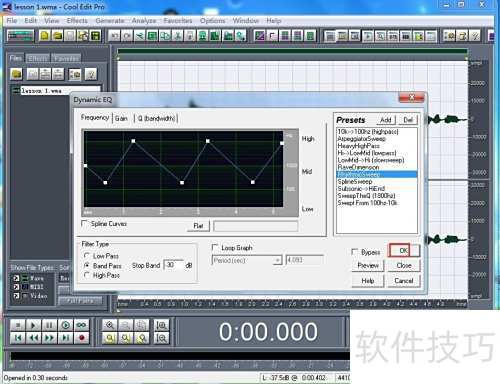This screenshot has width=500, height=384.
Task: Toggle the Video file type checkbox
Action: click(16, 296)
